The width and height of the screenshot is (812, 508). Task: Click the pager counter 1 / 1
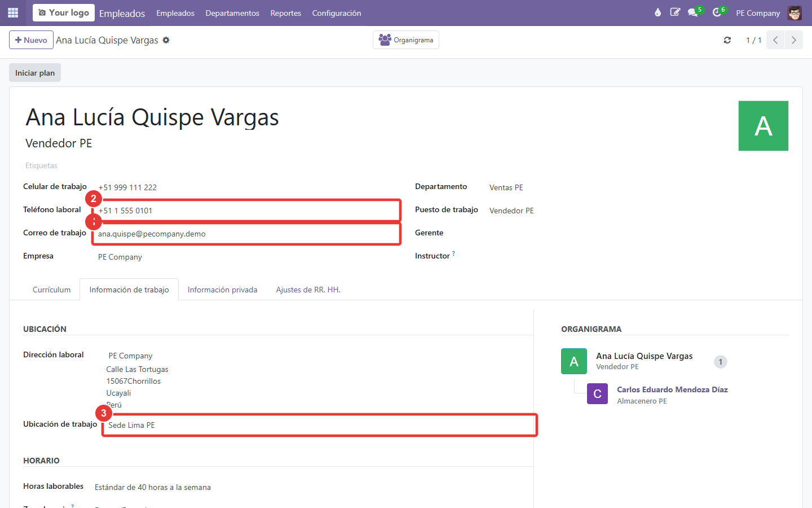pos(753,40)
